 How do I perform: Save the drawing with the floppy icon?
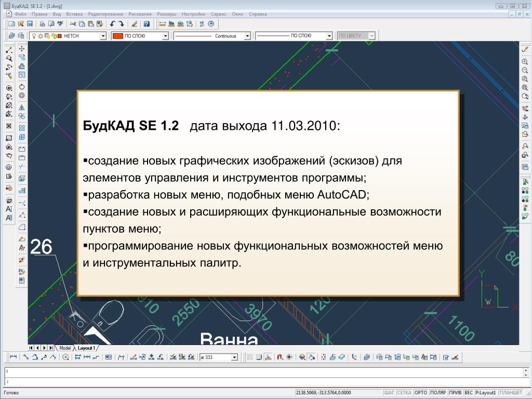[x=30, y=24]
